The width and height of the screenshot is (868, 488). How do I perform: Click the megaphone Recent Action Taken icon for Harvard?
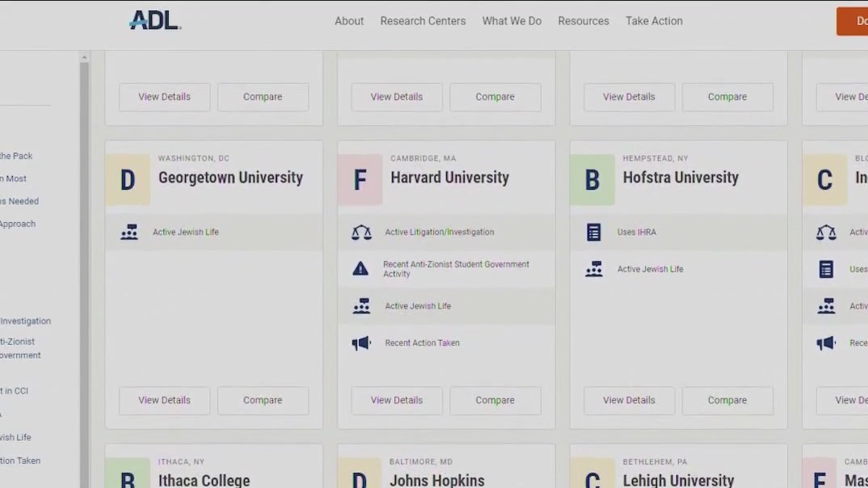pyautogui.click(x=361, y=343)
